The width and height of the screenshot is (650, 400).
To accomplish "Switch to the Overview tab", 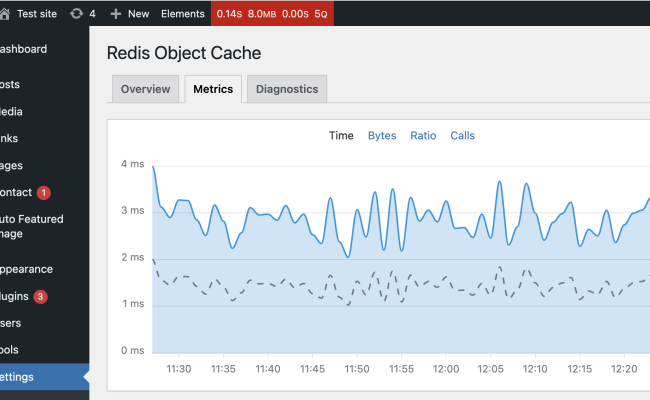I will [x=146, y=89].
